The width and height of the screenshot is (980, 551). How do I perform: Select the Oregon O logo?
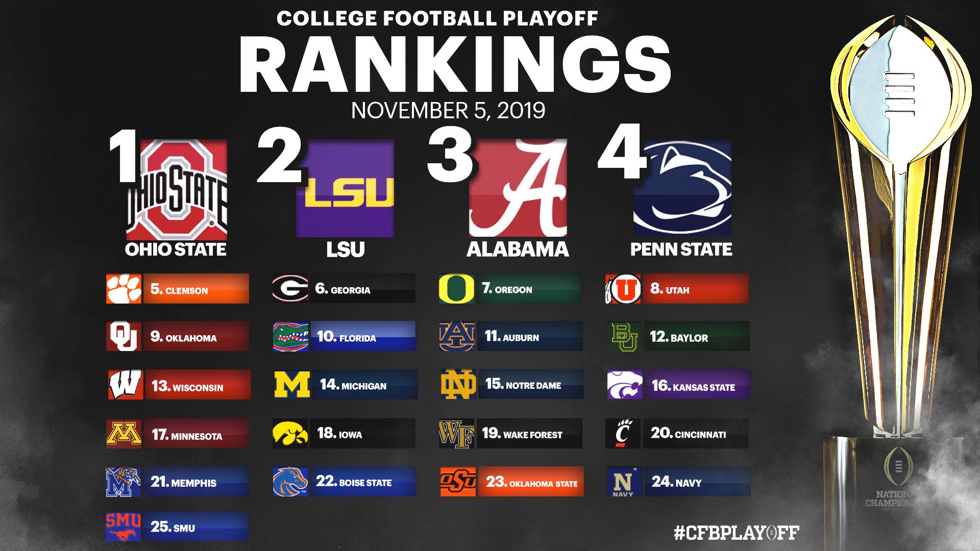point(456,289)
